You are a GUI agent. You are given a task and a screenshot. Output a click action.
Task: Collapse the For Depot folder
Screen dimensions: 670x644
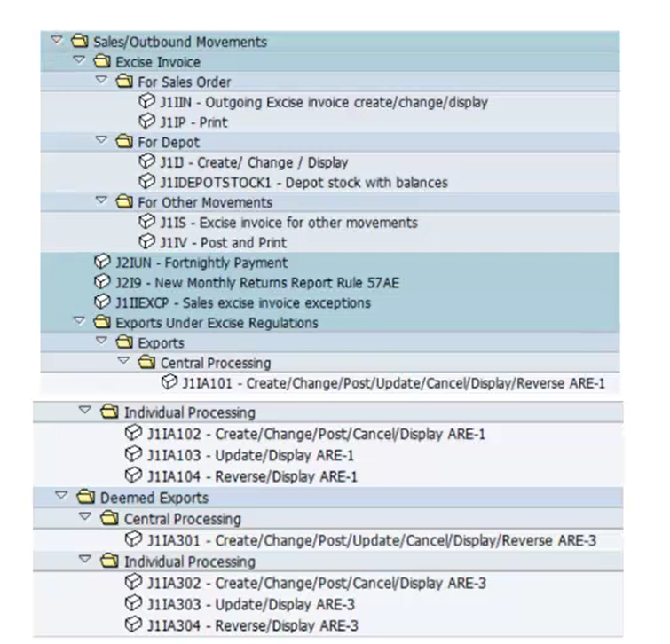coord(101,139)
